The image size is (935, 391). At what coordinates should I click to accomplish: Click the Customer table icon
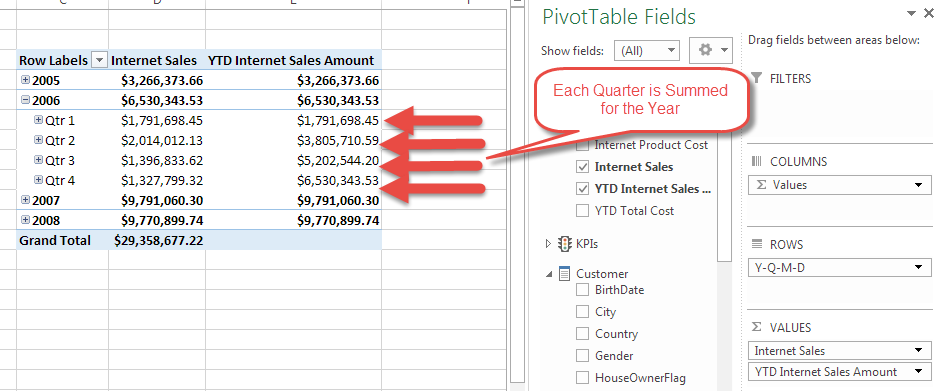tap(564, 274)
